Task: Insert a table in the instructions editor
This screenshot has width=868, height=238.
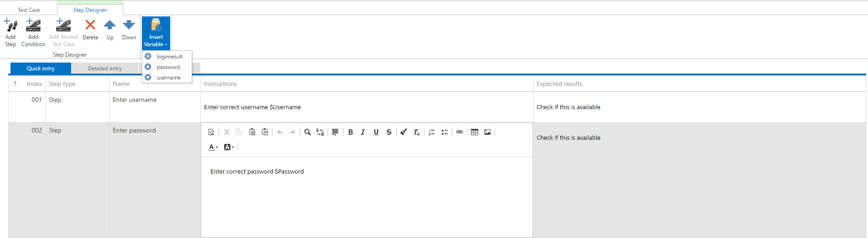Action: click(475, 132)
